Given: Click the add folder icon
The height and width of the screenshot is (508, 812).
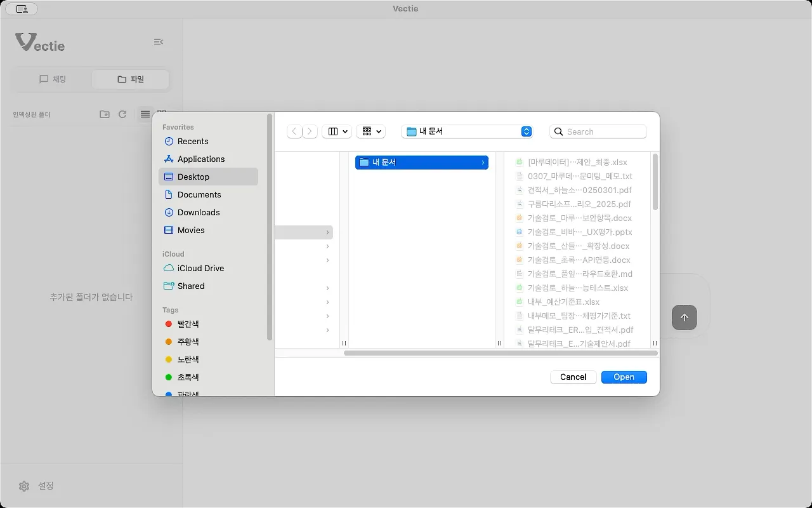Looking at the screenshot, I should coord(105,114).
